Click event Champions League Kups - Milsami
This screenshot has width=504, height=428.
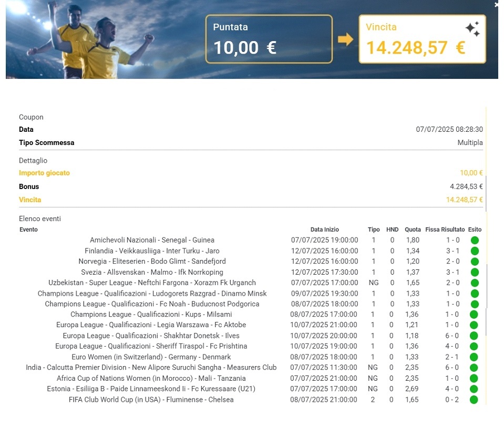pyautogui.click(x=151, y=315)
